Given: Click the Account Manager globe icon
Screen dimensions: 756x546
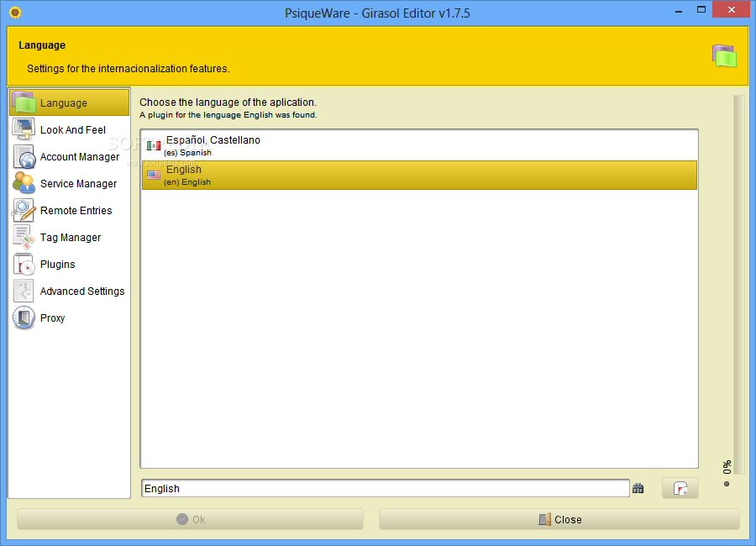Looking at the screenshot, I should pyautogui.click(x=24, y=156).
